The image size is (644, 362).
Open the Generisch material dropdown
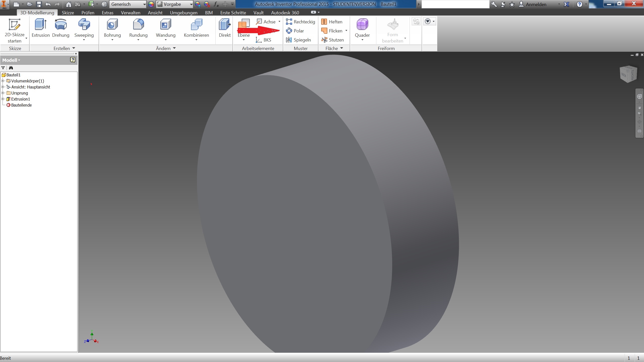[x=144, y=4]
